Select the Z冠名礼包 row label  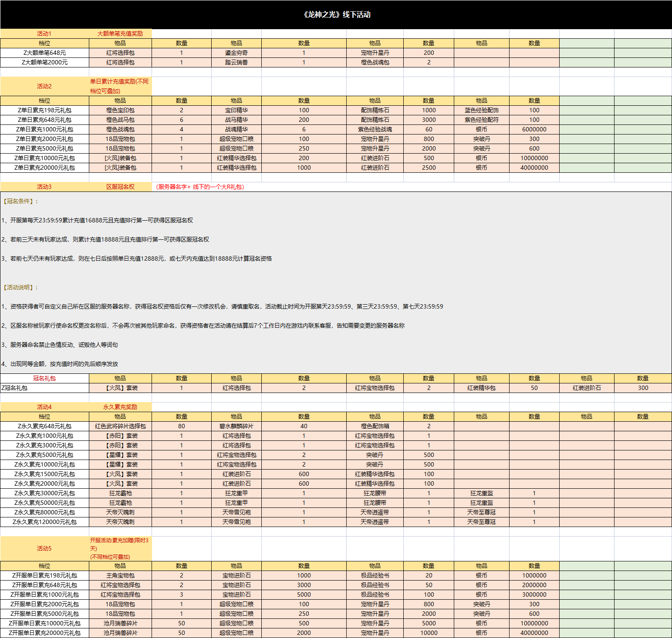pos(44,388)
